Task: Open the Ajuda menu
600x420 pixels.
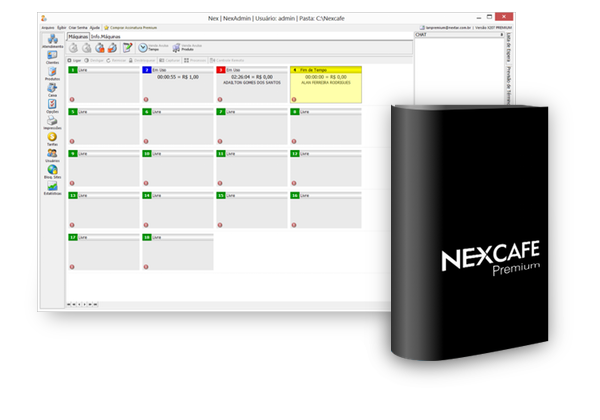Action: pos(95,26)
